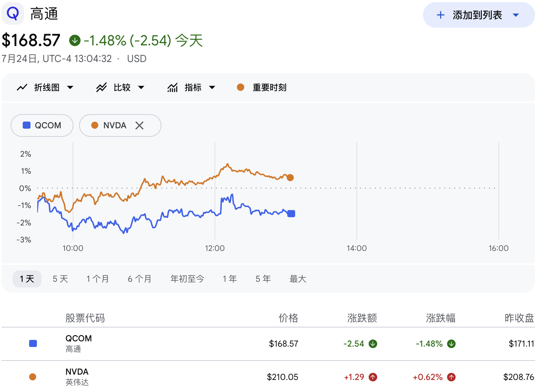Image resolution: width=545 pixels, height=392 pixels.
Task: Click the 涨跌额 column header
Action: [362, 318]
